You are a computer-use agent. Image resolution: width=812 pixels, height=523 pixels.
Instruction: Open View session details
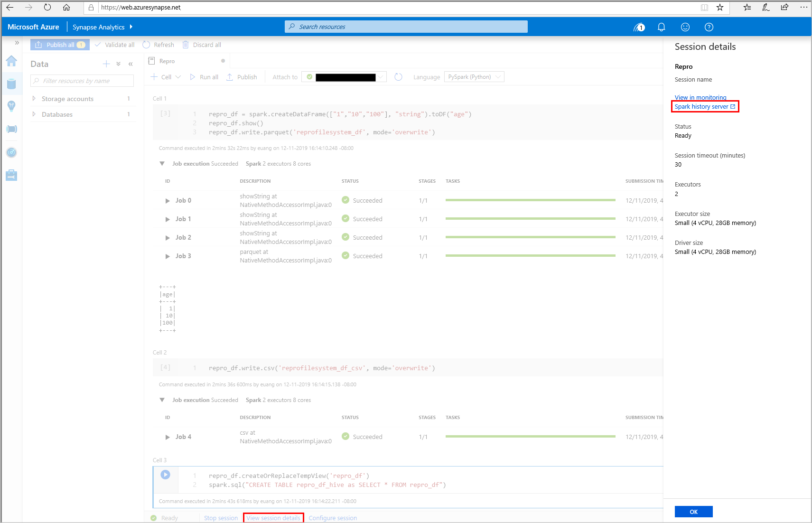tap(273, 518)
